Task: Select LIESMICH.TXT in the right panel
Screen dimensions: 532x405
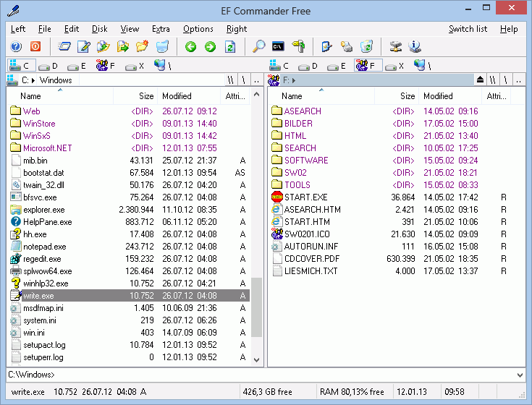Action: point(390,271)
